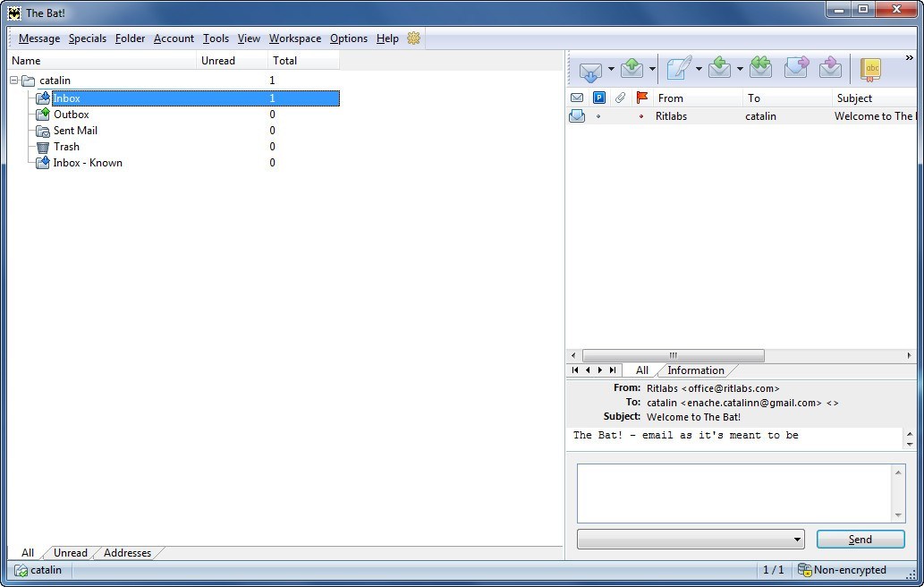Image resolution: width=924 pixels, height=587 pixels.
Task: Create a new message with the quill icon
Action: pos(679,70)
